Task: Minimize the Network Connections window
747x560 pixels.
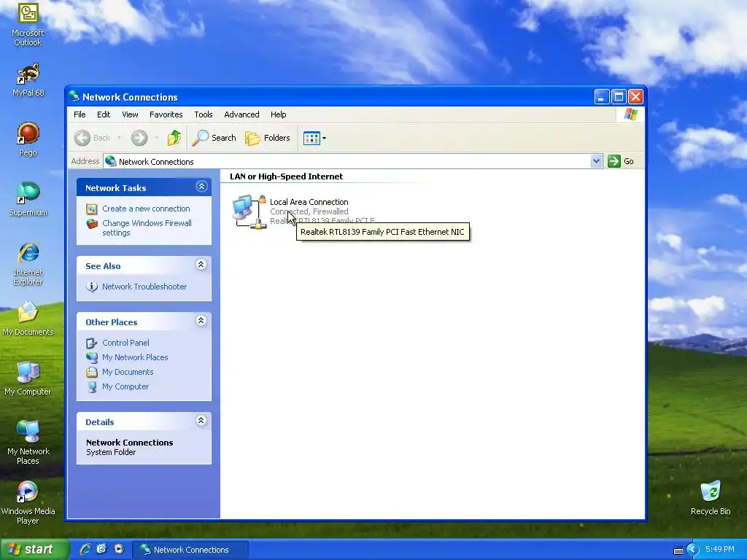Action: coord(602,97)
